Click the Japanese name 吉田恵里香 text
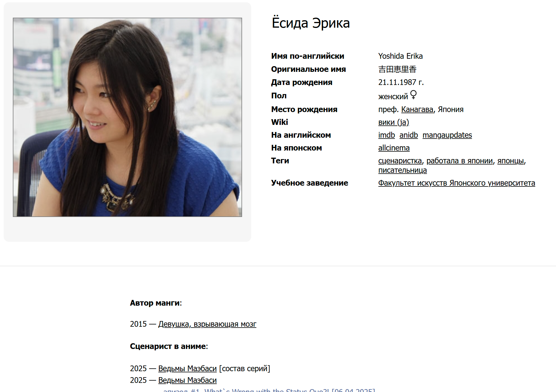The height and width of the screenshot is (392, 556). [397, 69]
